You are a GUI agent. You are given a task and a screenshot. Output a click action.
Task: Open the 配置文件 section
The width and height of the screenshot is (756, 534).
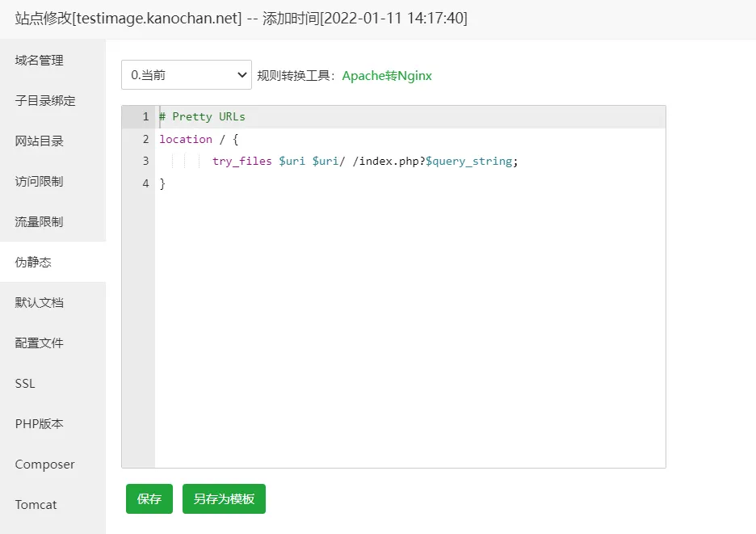pos(52,343)
